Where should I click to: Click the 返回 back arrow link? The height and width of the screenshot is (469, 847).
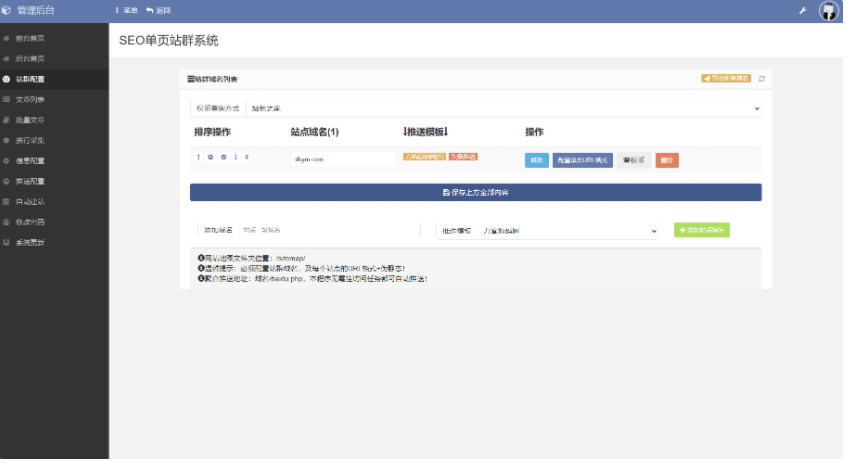[x=158, y=10]
